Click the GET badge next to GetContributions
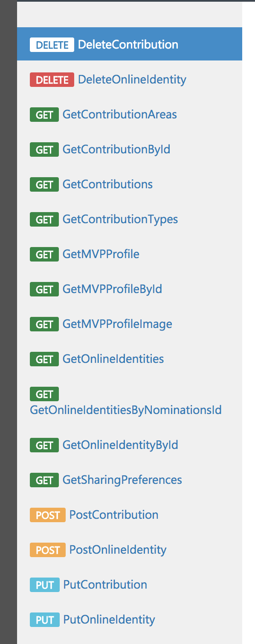The width and height of the screenshot is (255, 644). [x=44, y=184]
